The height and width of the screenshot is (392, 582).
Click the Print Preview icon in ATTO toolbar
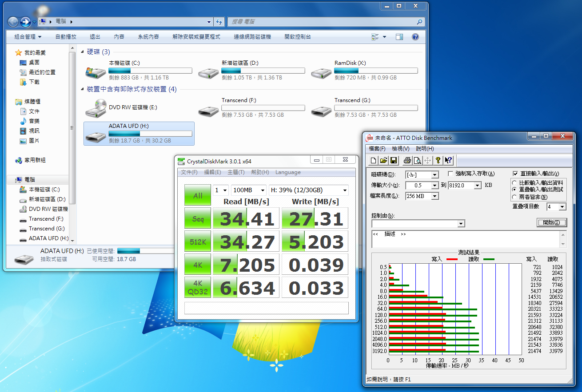tap(418, 160)
